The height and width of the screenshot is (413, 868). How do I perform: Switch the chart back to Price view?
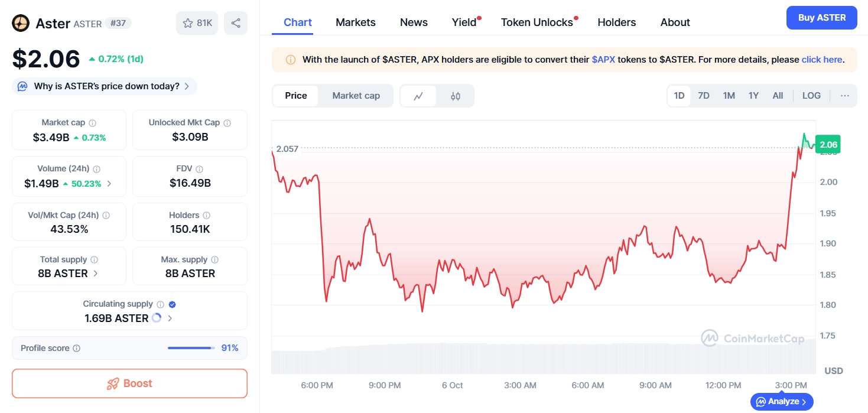click(x=295, y=95)
